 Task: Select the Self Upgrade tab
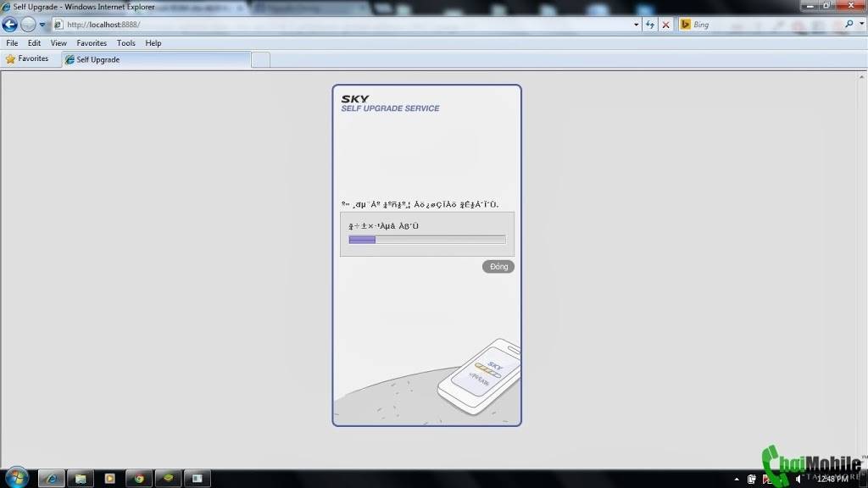click(x=156, y=59)
